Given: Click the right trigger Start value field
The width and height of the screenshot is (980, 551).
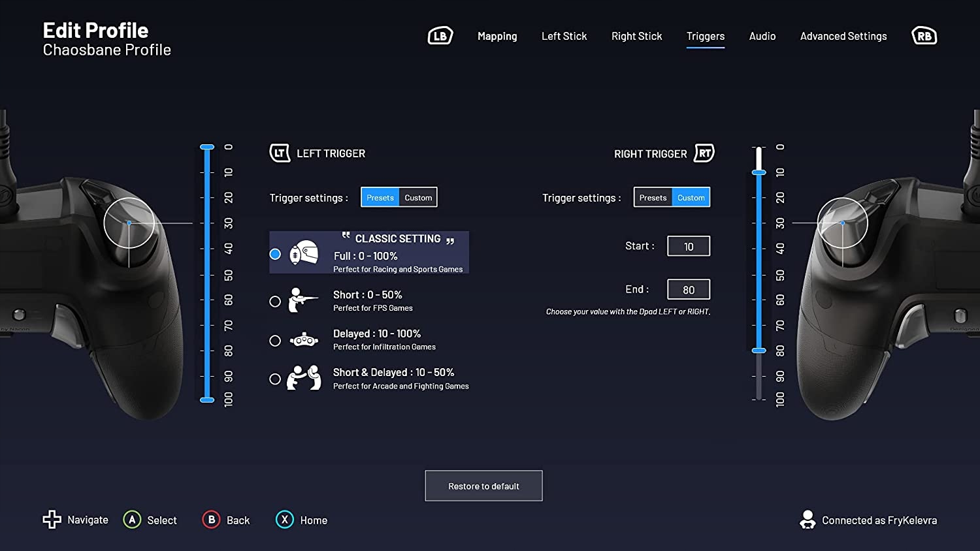Looking at the screenshot, I should tap(688, 247).
